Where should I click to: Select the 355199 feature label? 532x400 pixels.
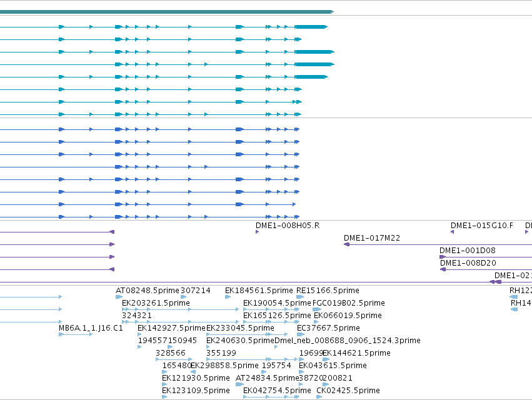coord(221,353)
